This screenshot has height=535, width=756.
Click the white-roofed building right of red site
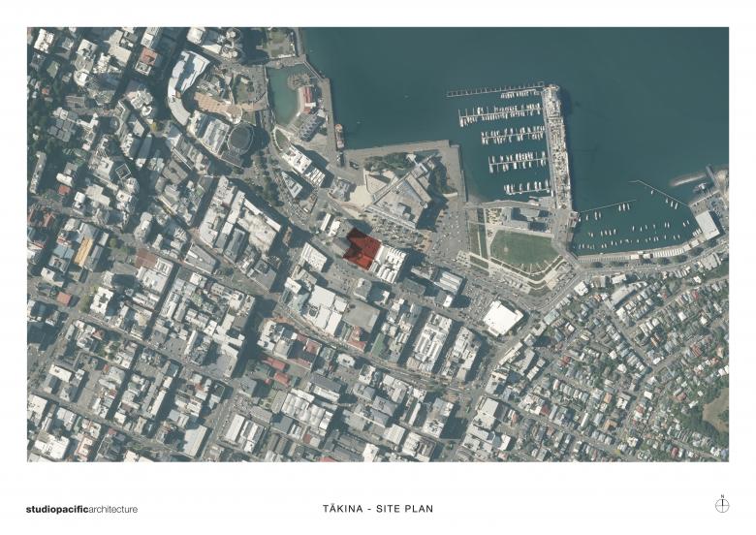391,263
